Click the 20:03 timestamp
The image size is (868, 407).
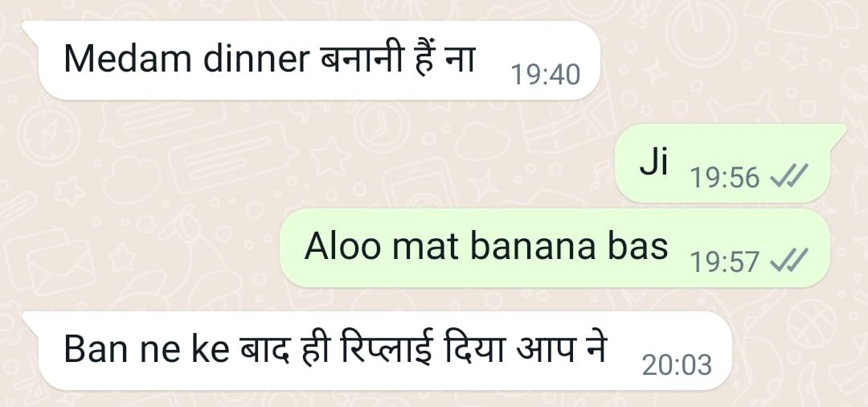click(x=677, y=365)
